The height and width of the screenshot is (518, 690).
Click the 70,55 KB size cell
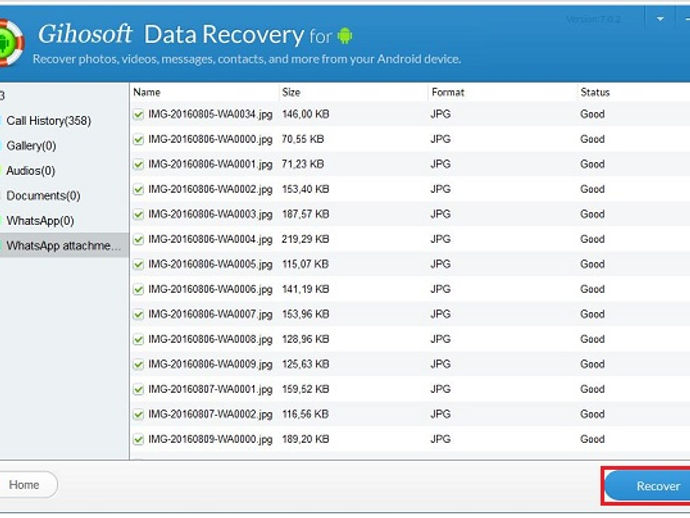click(303, 140)
